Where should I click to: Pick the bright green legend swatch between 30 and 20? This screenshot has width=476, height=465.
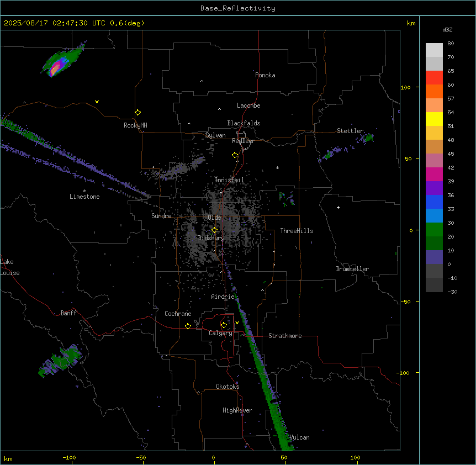[434, 230]
